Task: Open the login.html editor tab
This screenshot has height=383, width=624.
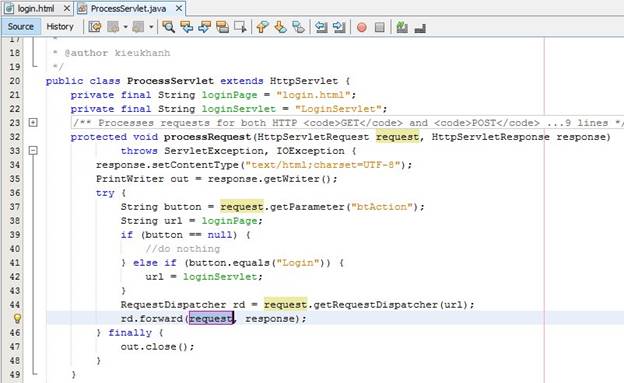Action: [36, 8]
